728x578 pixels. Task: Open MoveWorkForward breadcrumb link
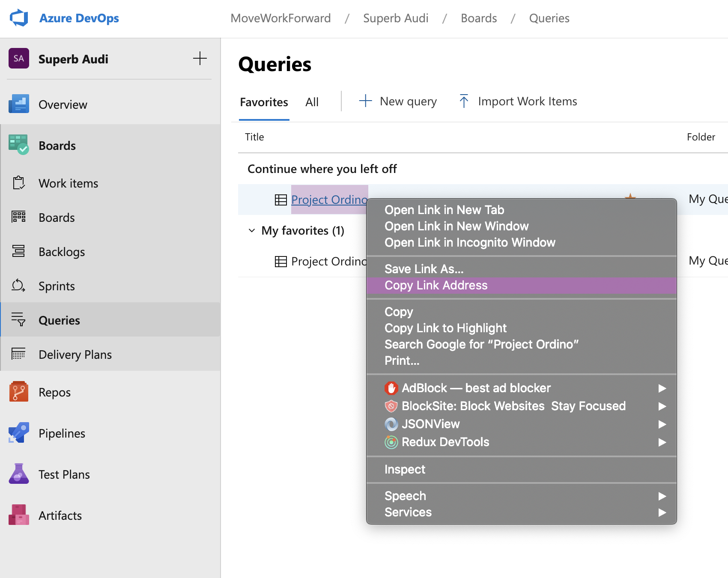click(280, 18)
